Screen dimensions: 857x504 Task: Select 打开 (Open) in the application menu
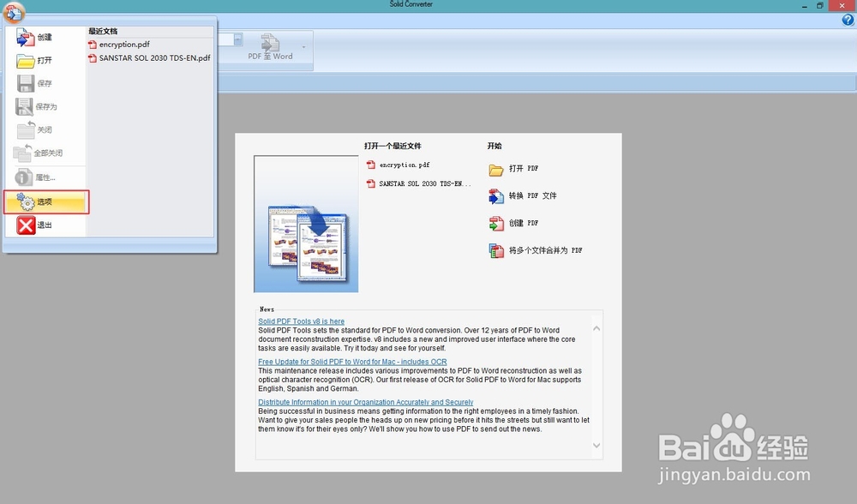click(x=45, y=60)
